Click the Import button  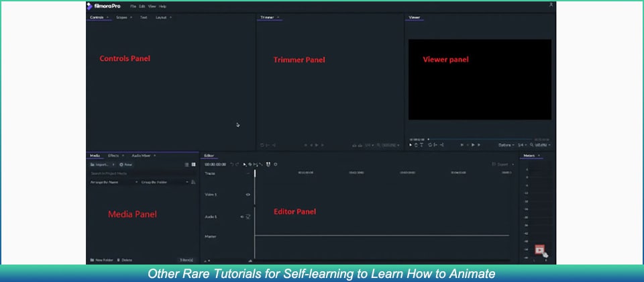[100, 164]
